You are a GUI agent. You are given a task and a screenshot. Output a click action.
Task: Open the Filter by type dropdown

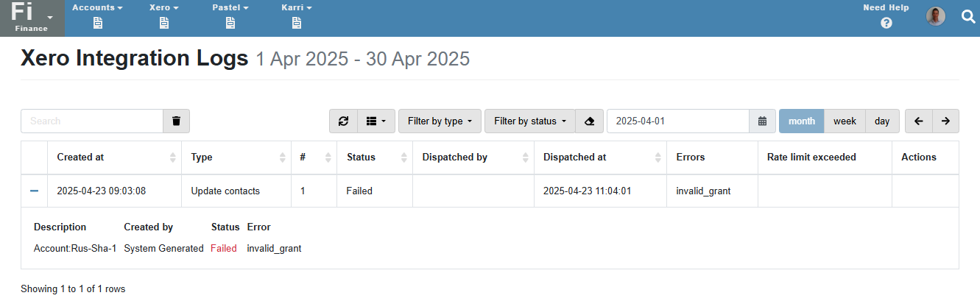[x=440, y=121]
